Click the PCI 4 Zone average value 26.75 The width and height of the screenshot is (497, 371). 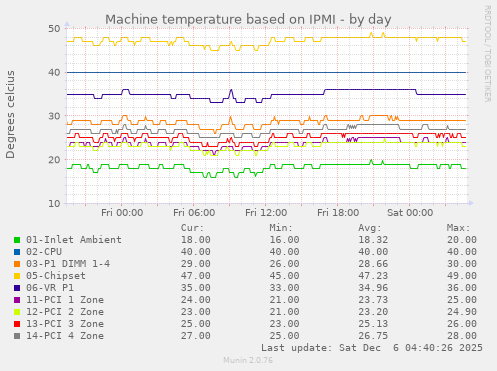click(373, 336)
